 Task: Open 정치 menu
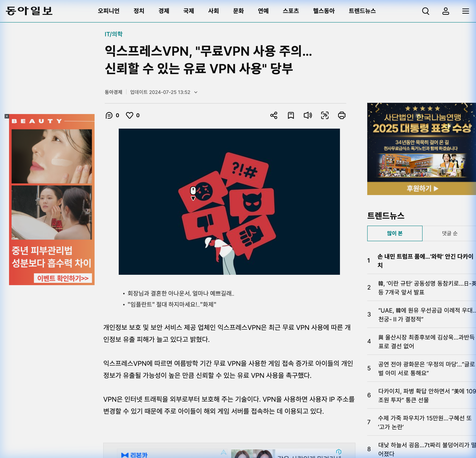[x=139, y=11]
